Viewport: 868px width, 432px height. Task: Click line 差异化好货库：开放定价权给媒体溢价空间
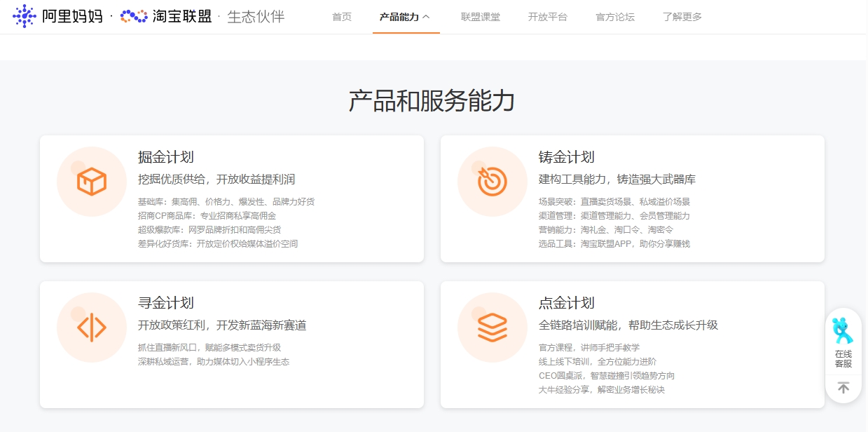pyautogui.click(x=218, y=244)
